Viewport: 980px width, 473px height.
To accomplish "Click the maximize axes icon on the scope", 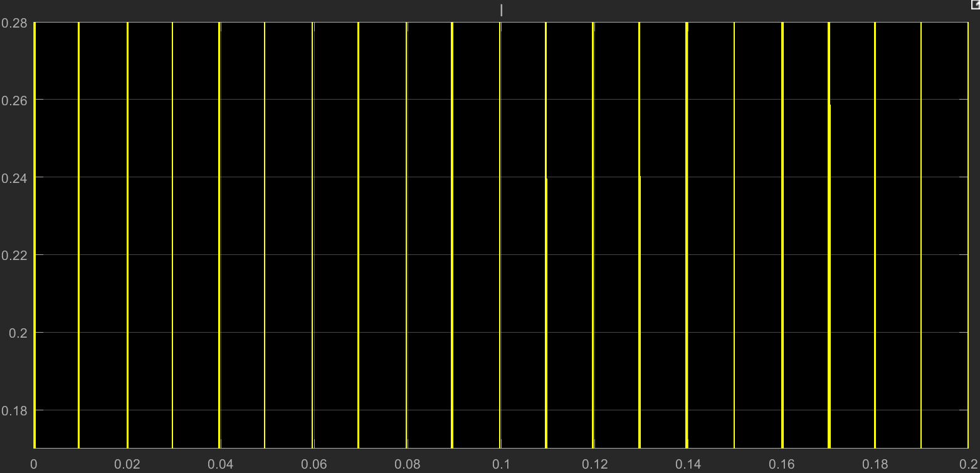I will tap(975, 5).
